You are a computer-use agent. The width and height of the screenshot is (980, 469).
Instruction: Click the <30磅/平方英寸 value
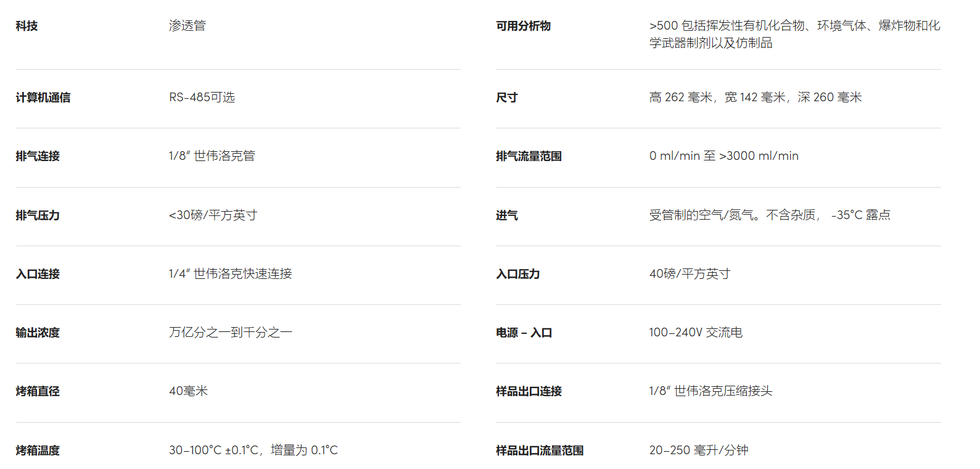[x=213, y=215]
